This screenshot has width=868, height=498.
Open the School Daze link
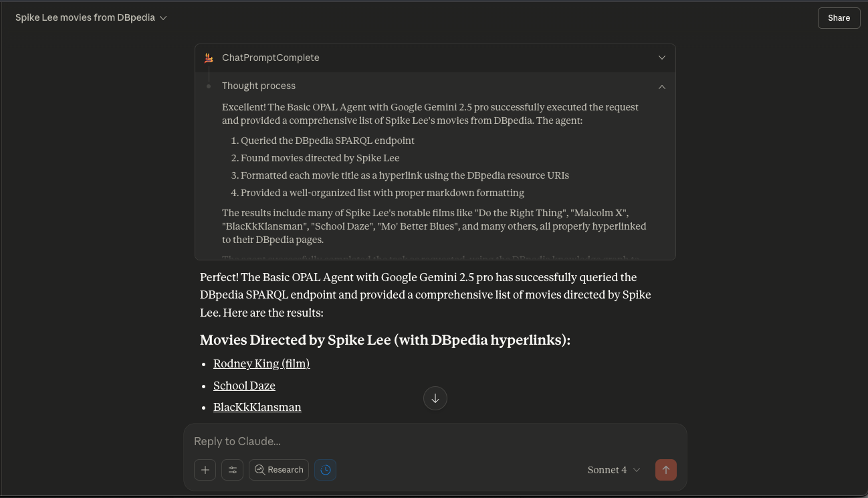pyautogui.click(x=244, y=386)
